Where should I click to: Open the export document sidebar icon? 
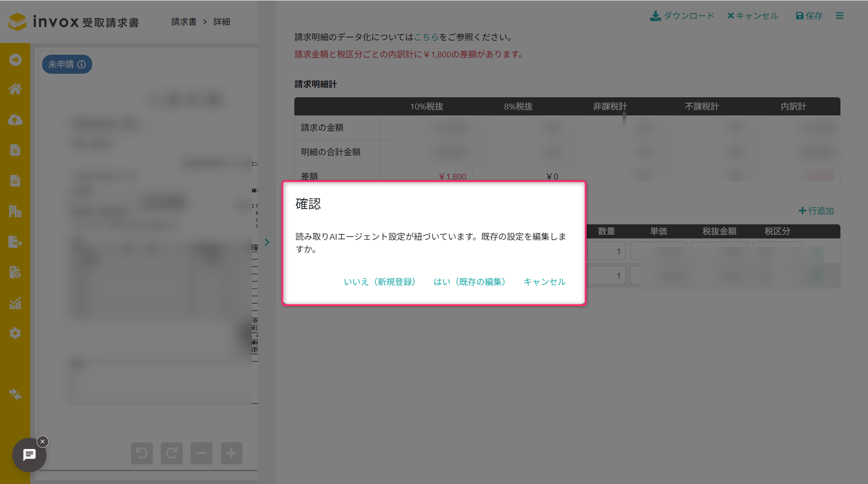tap(15, 242)
